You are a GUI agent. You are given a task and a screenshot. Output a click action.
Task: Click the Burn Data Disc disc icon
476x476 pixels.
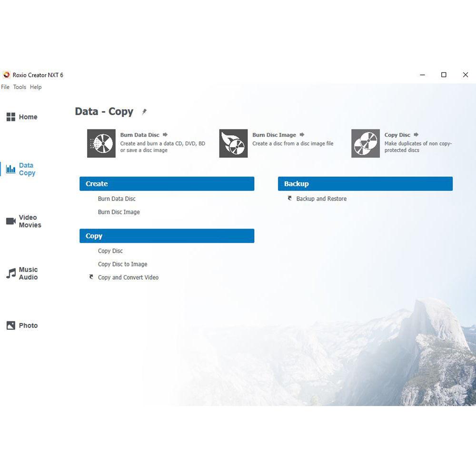pyautogui.click(x=100, y=143)
